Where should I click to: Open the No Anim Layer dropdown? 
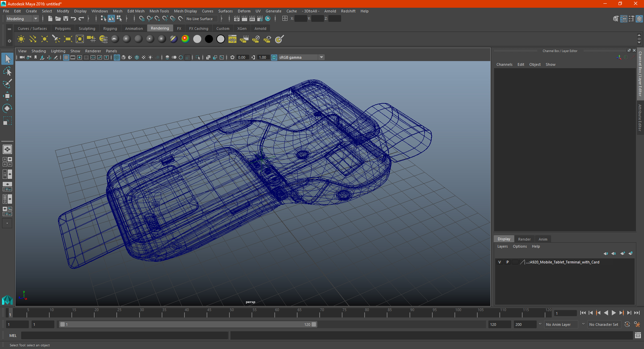coord(561,325)
